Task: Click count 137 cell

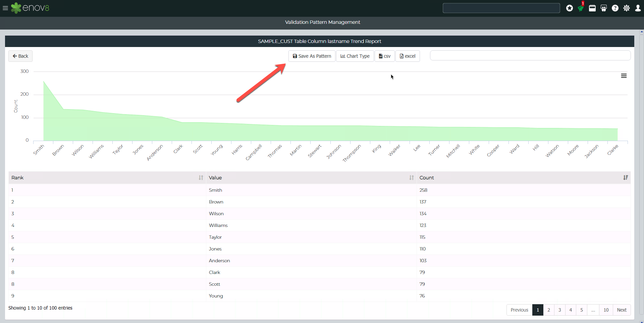Action: point(524,202)
